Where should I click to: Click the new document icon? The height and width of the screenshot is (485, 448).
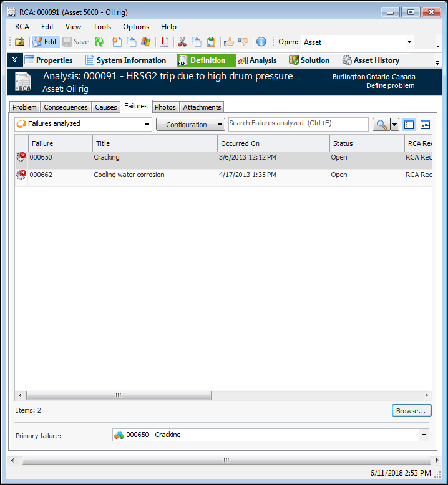click(117, 42)
